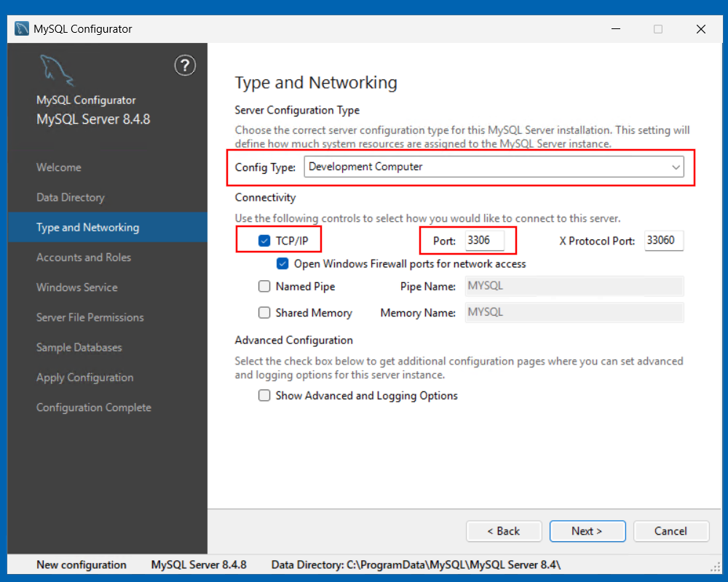Enable the Shared Memory checkbox
This screenshot has height=582, width=728.
[264, 313]
